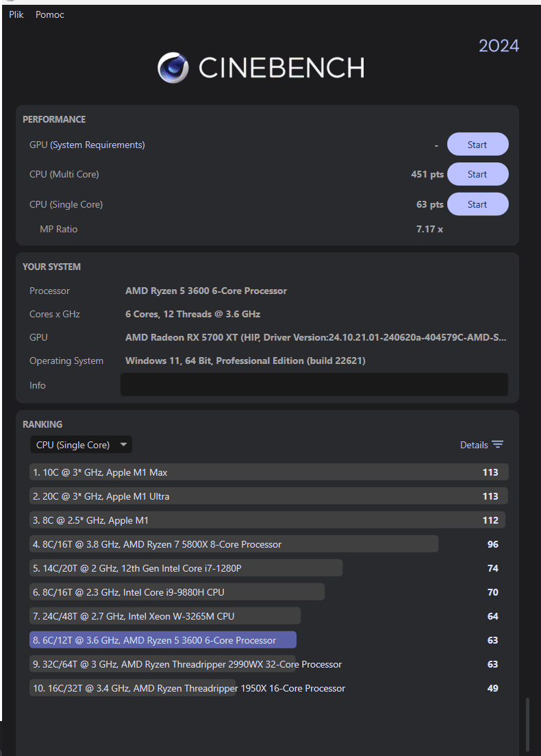Click the AMD Ryzen 5 3600 processor name

coord(206,291)
